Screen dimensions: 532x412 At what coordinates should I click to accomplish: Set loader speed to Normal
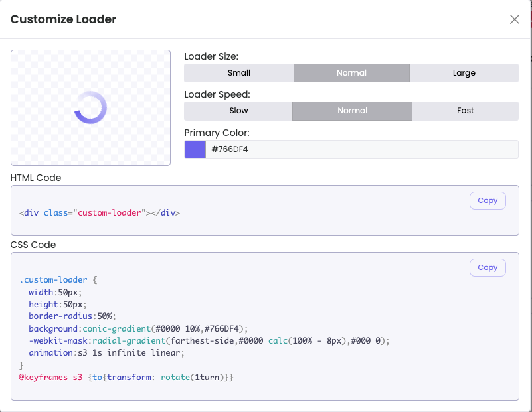pos(352,111)
